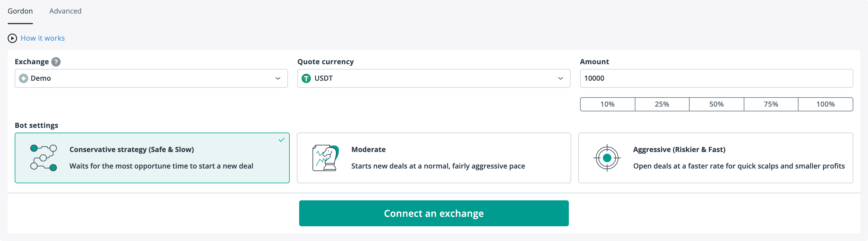Open the How it works link

point(42,38)
